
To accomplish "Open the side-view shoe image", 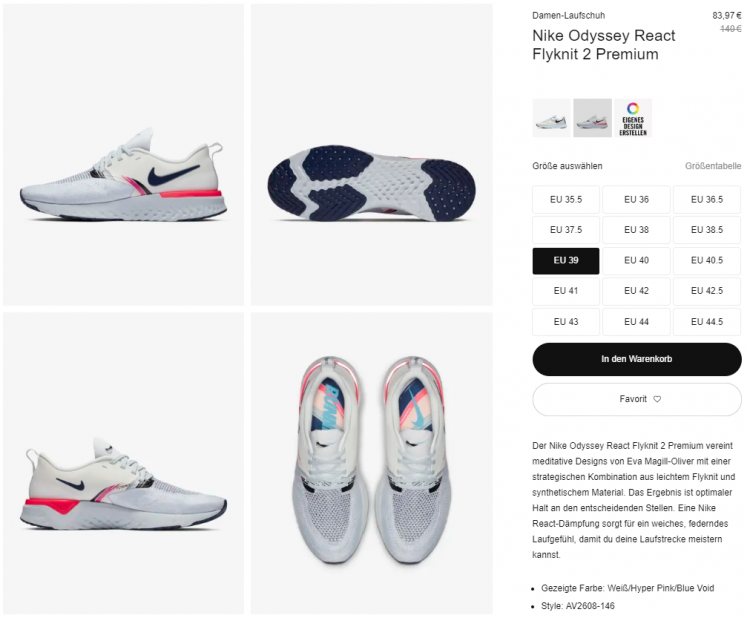I will (x=123, y=154).
